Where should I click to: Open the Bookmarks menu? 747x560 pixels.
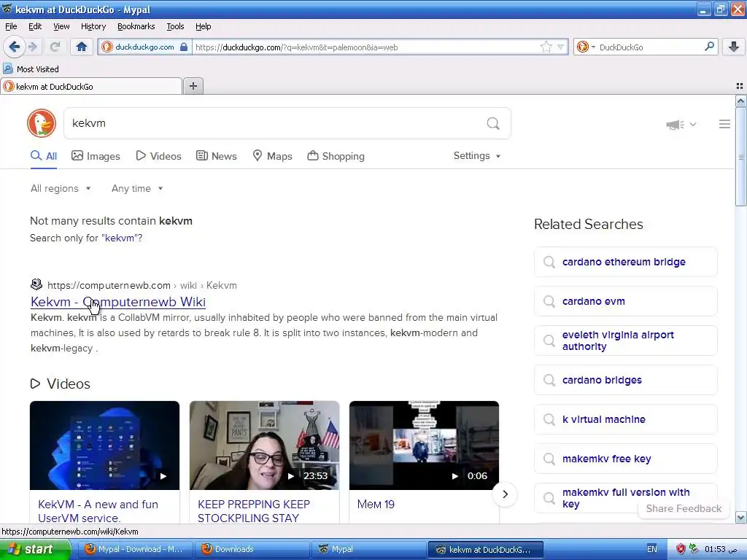(136, 26)
